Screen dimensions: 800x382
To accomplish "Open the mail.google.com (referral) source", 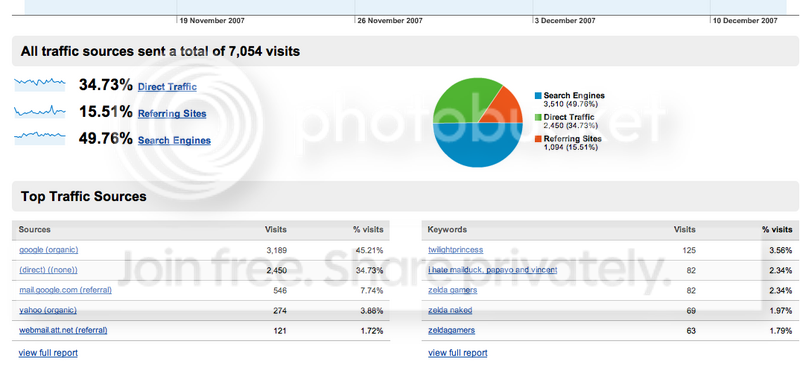I will pos(65,290).
